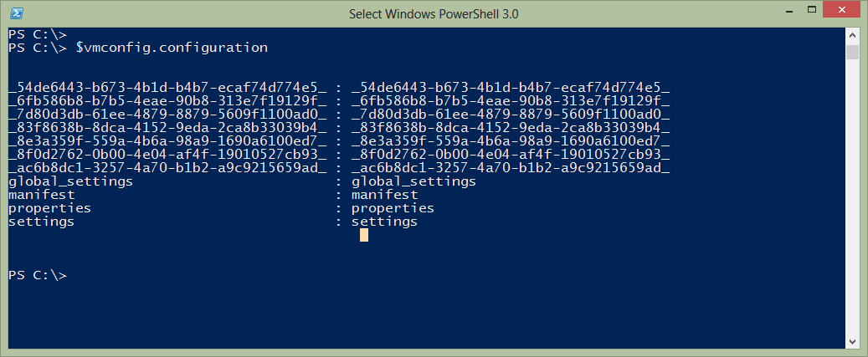Click the last PS C:\> prompt line
Viewport: 868px width, 357px height.
click(x=38, y=275)
